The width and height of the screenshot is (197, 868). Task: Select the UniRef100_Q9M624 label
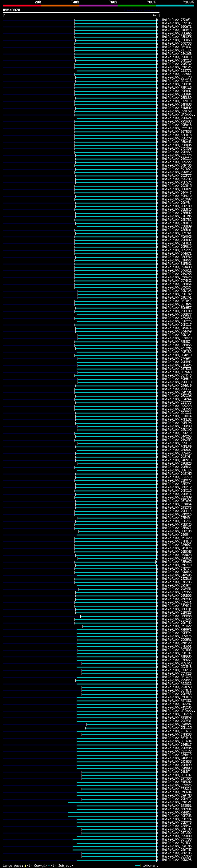click(x=177, y=118)
